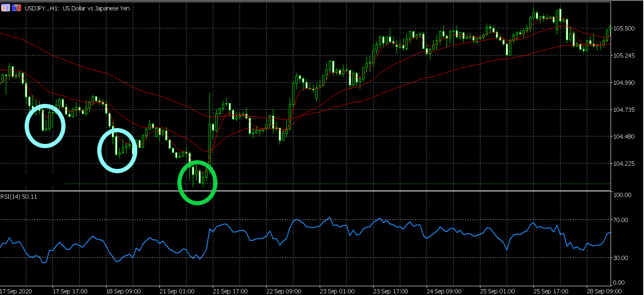Viewport: 644px width, 295px height.
Task: Click the 23 Sep 17:00 time label
Action: click(391, 291)
